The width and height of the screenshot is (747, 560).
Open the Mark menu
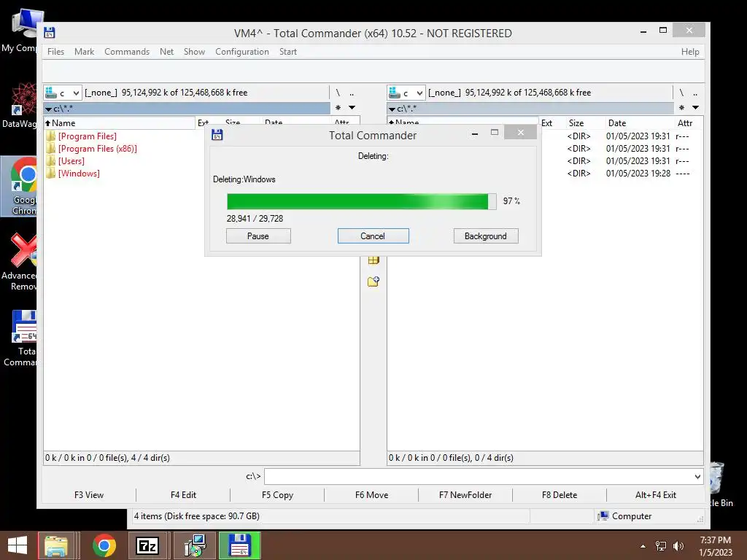(x=85, y=52)
